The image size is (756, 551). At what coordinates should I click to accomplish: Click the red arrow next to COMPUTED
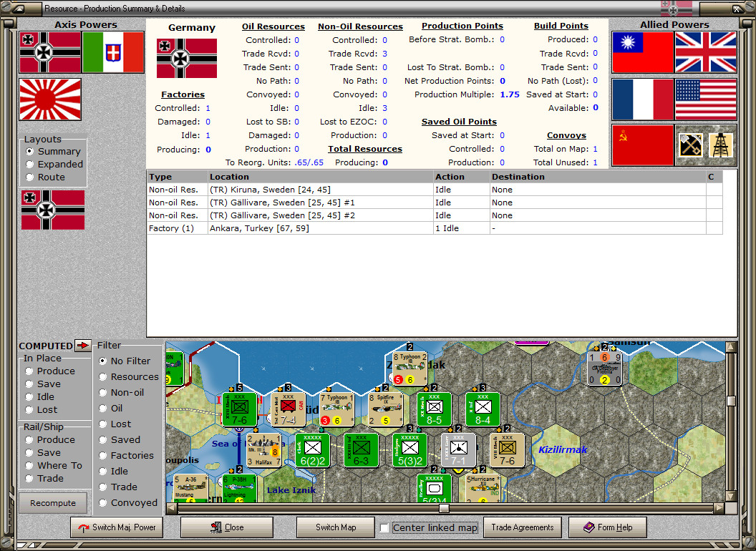pyautogui.click(x=84, y=346)
